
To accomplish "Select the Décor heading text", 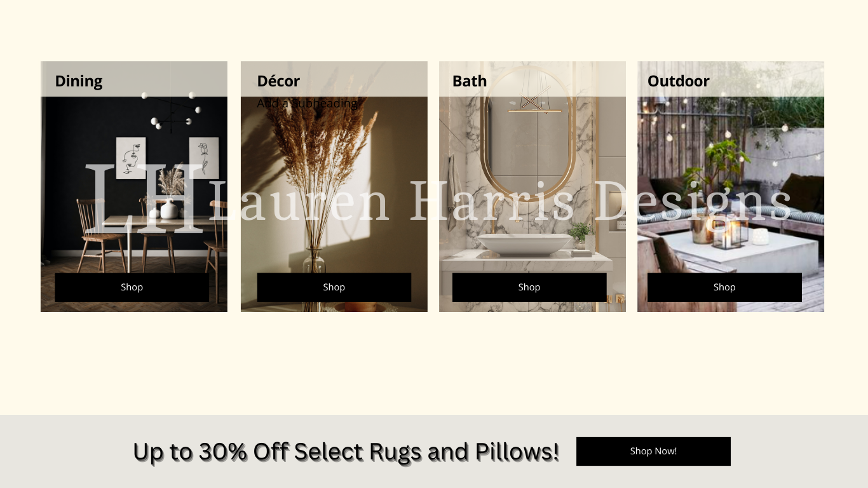I will click(278, 81).
